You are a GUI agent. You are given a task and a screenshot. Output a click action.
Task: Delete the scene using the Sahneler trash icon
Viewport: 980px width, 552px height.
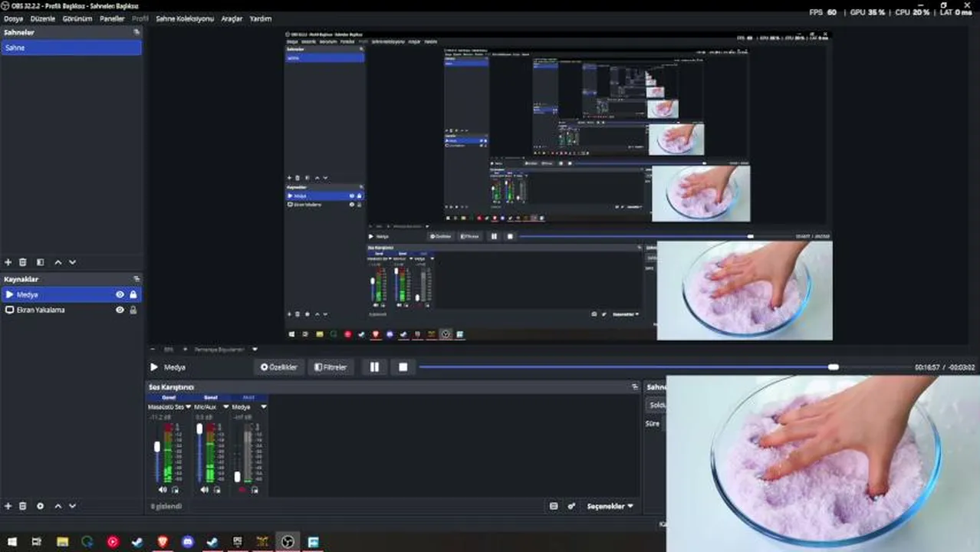click(x=23, y=262)
